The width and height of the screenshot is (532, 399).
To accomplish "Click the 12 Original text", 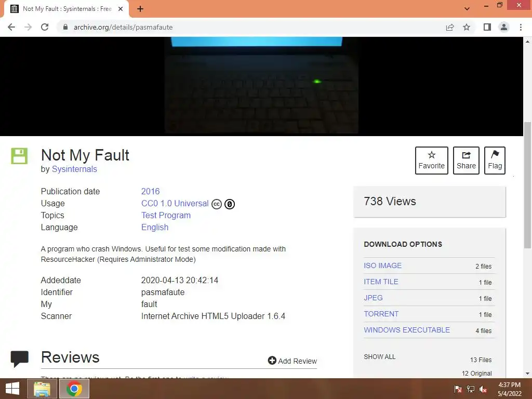I will pyautogui.click(x=477, y=373).
